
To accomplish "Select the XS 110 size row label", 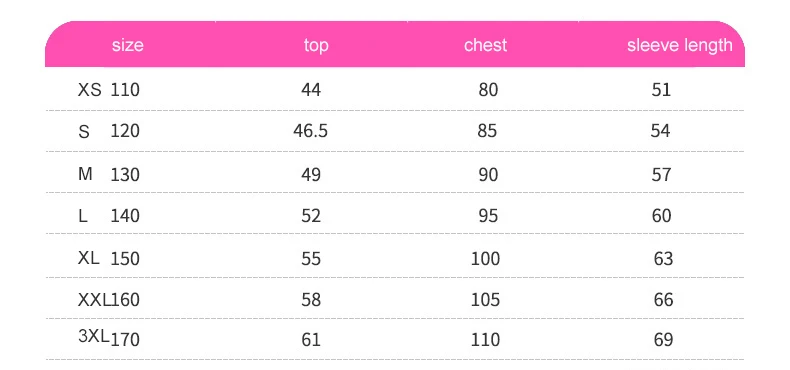I will [108, 90].
